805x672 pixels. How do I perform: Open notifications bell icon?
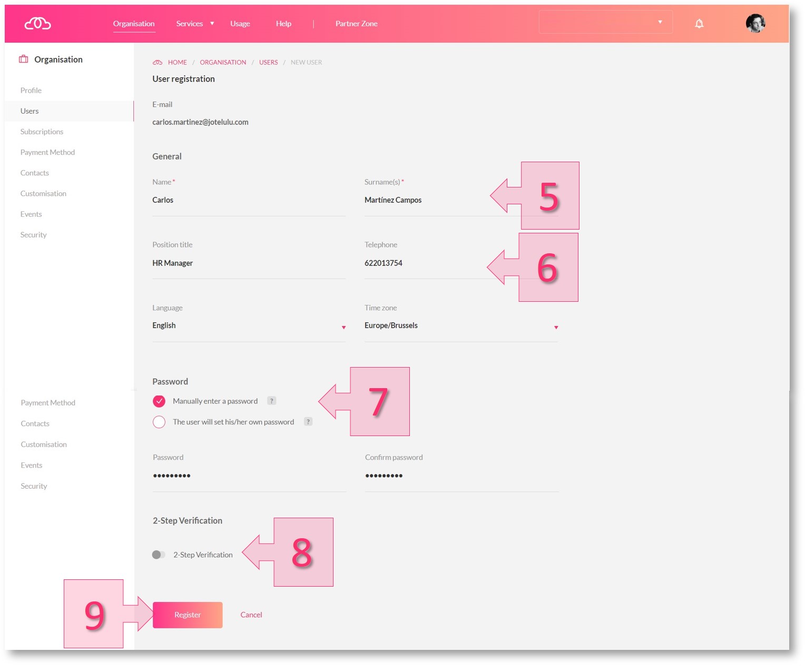pos(699,24)
